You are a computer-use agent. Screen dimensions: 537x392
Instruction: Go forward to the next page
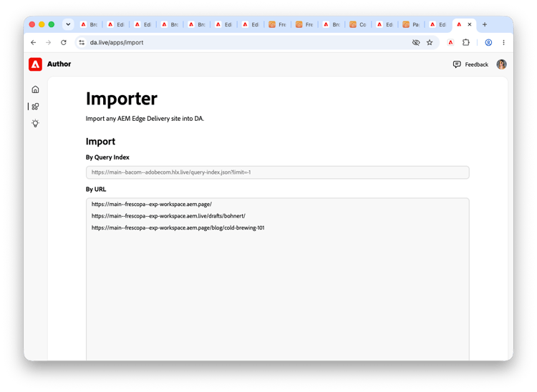coord(48,42)
